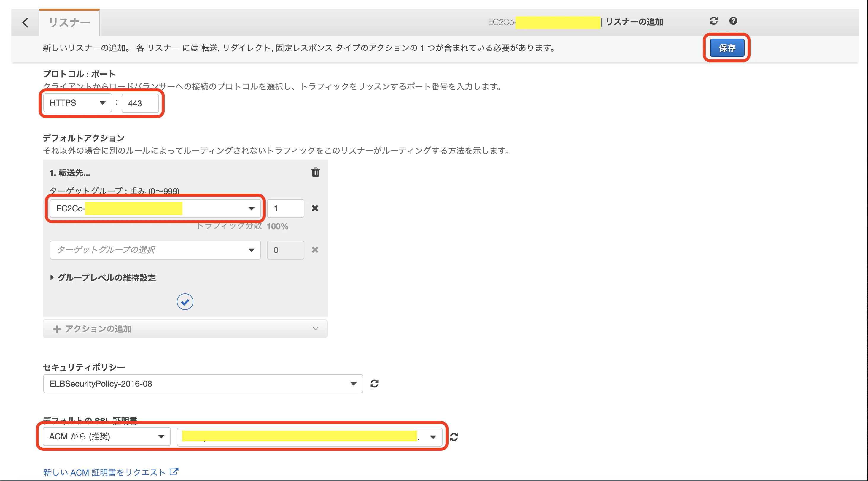The image size is (868, 481).
Task: Refresh the security policy list
Action: click(x=374, y=384)
